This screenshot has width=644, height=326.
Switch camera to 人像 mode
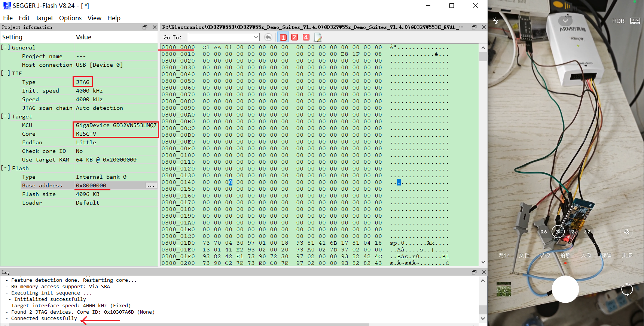point(586,255)
